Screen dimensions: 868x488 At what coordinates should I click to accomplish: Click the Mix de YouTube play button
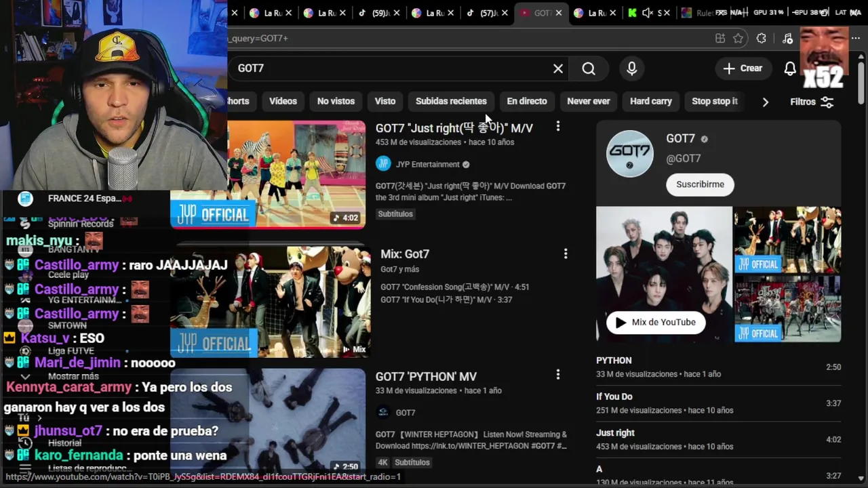coord(656,323)
